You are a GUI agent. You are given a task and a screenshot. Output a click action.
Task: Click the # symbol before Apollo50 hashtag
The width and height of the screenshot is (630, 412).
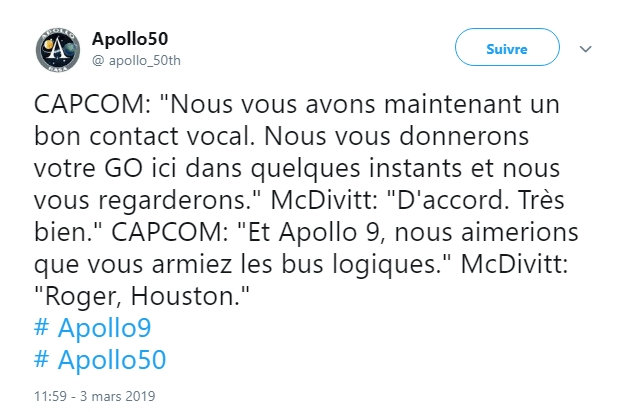(x=43, y=359)
